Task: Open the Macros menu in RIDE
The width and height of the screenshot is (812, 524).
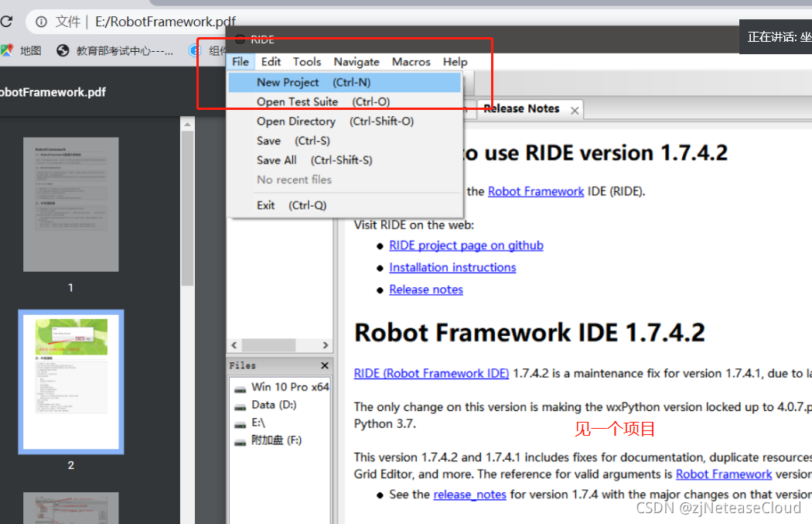Action: pyautogui.click(x=411, y=62)
